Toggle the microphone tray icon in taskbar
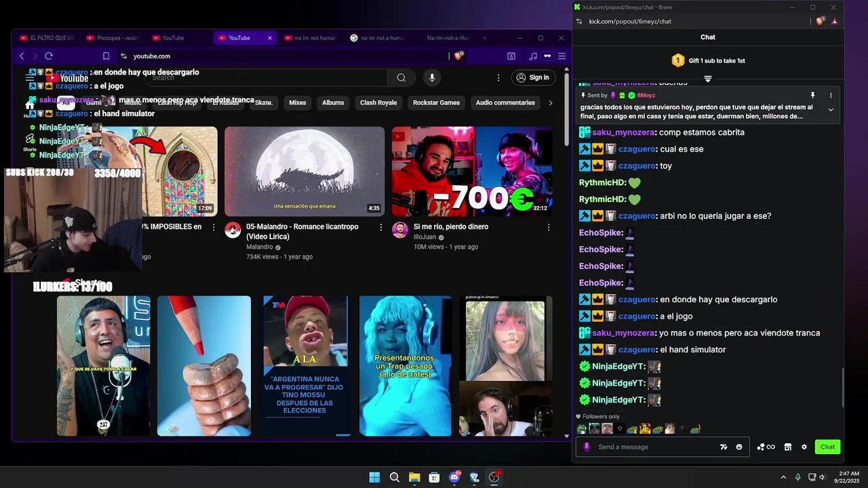868x488 pixels. pyautogui.click(x=798, y=477)
